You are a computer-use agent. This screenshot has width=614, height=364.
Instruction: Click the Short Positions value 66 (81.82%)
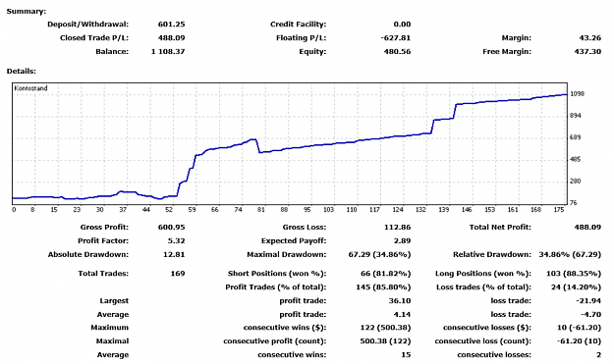[x=385, y=274]
